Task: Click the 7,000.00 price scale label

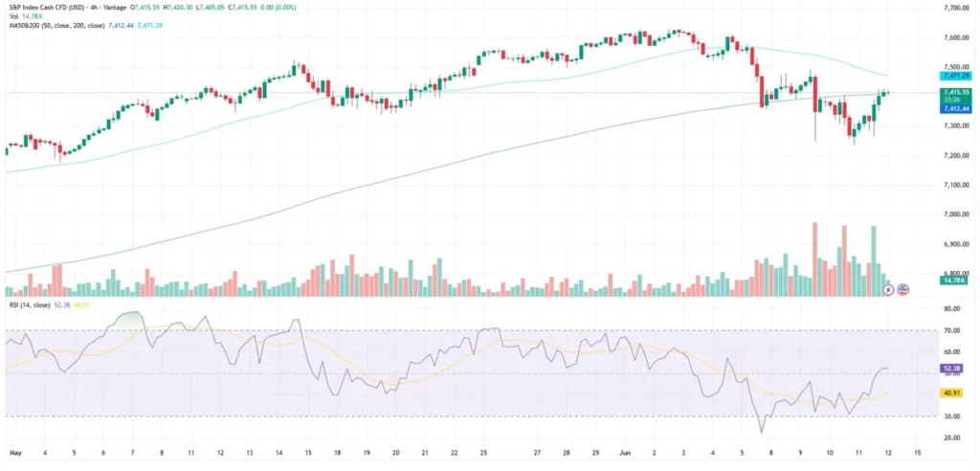Action: [x=957, y=214]
